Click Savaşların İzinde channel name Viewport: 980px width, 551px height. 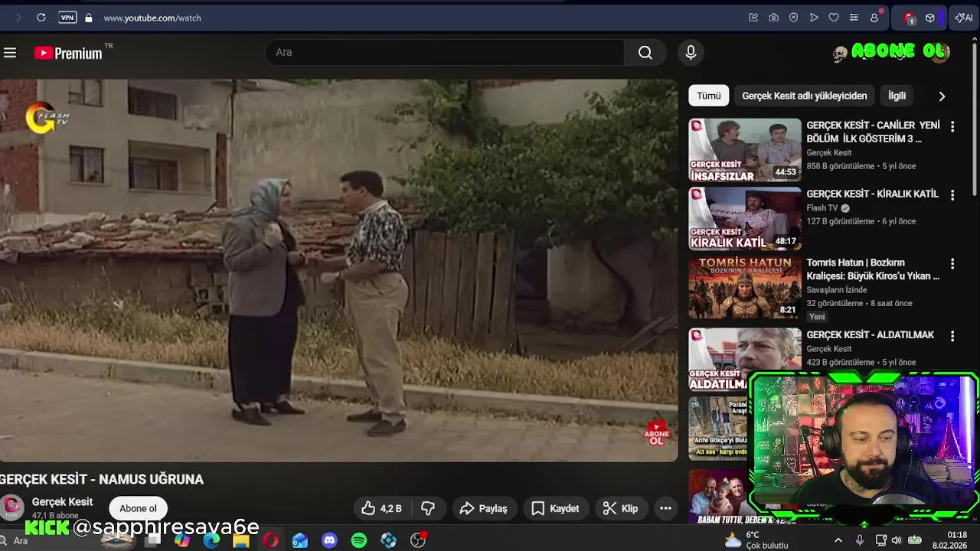point(837,290)
